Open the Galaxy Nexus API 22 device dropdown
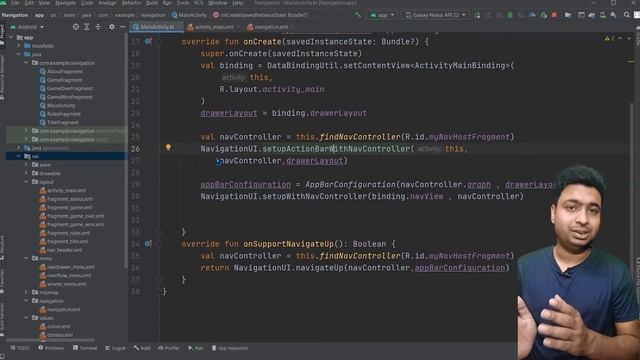 435,15
